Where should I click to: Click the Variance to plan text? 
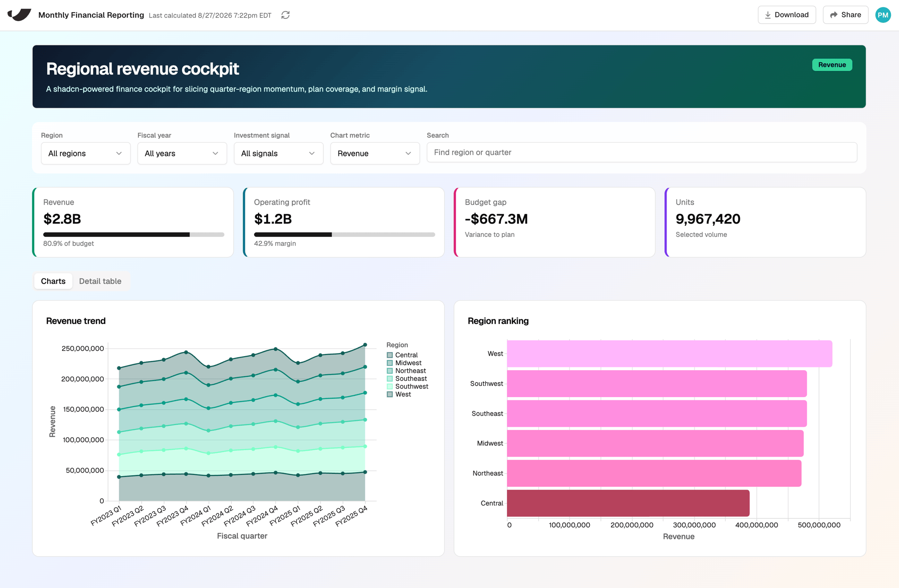click(490, 234)
